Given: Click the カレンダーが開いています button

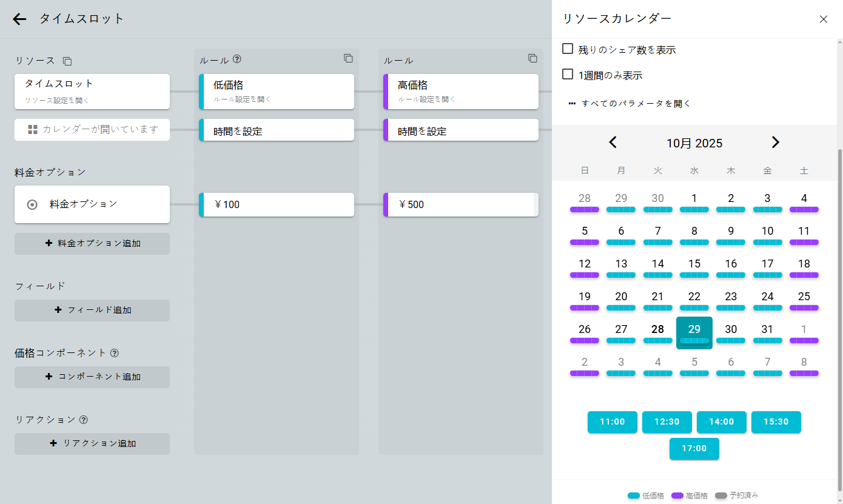Looking at the screenshot, I should (x=92, y=130).
